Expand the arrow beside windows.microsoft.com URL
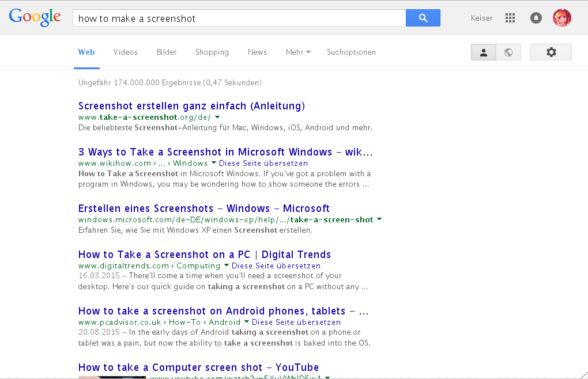The width and height of the screenshot is (588, 379). click(x=379, y=219)
